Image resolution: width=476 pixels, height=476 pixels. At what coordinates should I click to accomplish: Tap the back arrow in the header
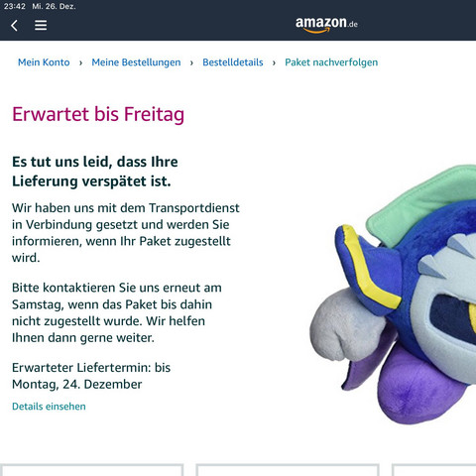point(14,26)
